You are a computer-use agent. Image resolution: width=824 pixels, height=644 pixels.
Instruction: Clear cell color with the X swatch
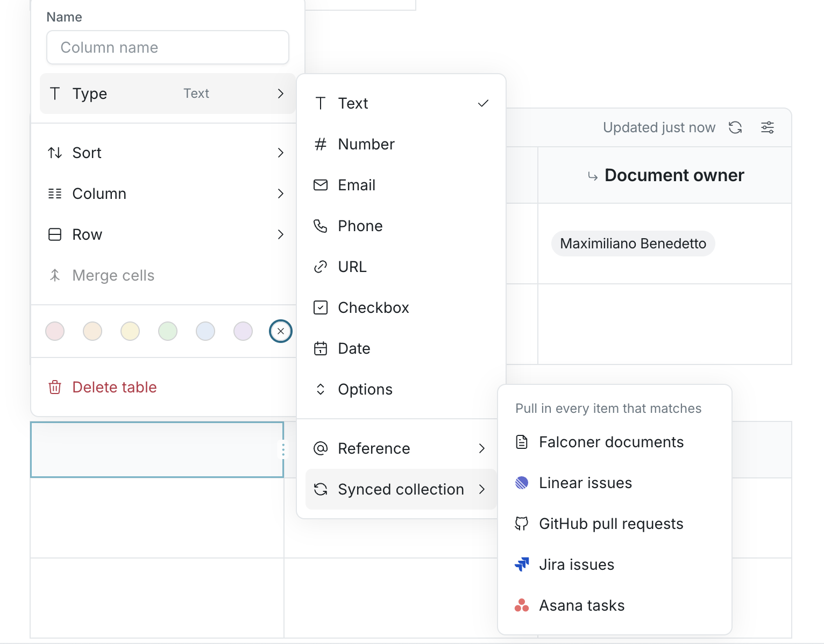point(281,331)
